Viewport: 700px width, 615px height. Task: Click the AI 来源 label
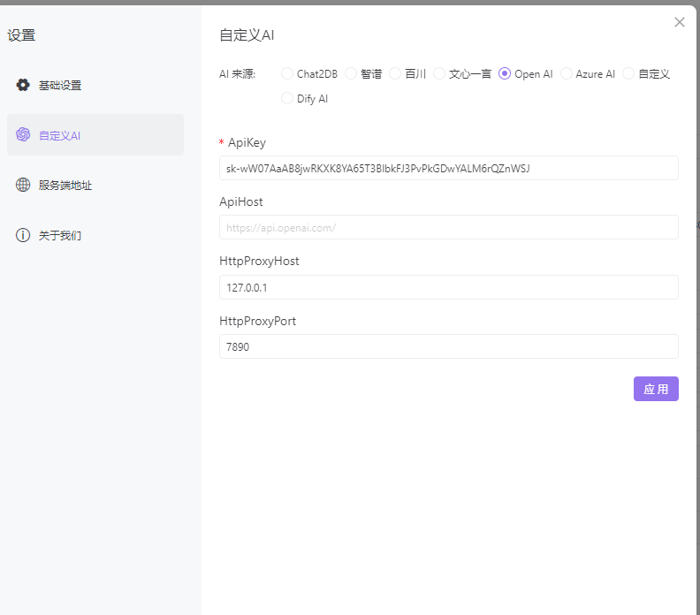pos(237,74)
